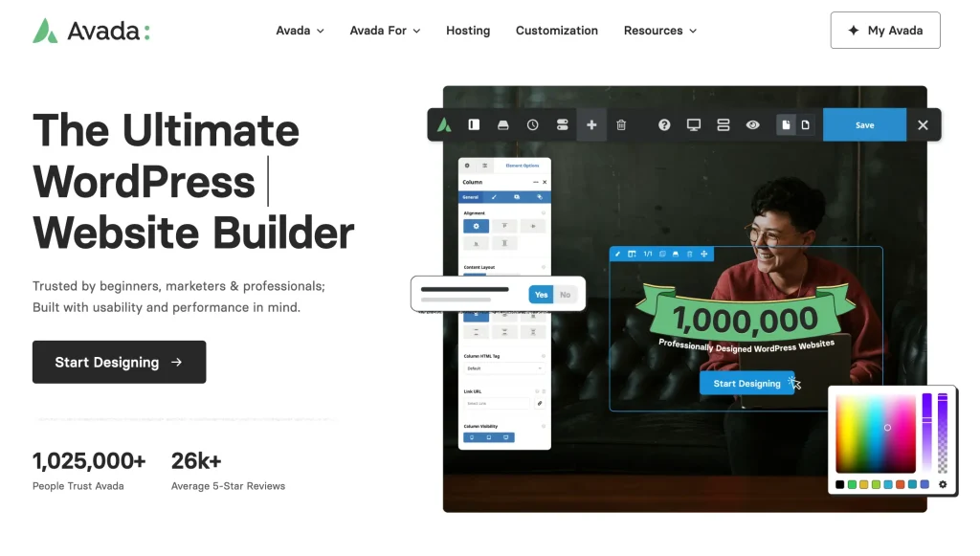Click the help question mark icon
This screenshot has height=556, width=980.
pos(664,124)
